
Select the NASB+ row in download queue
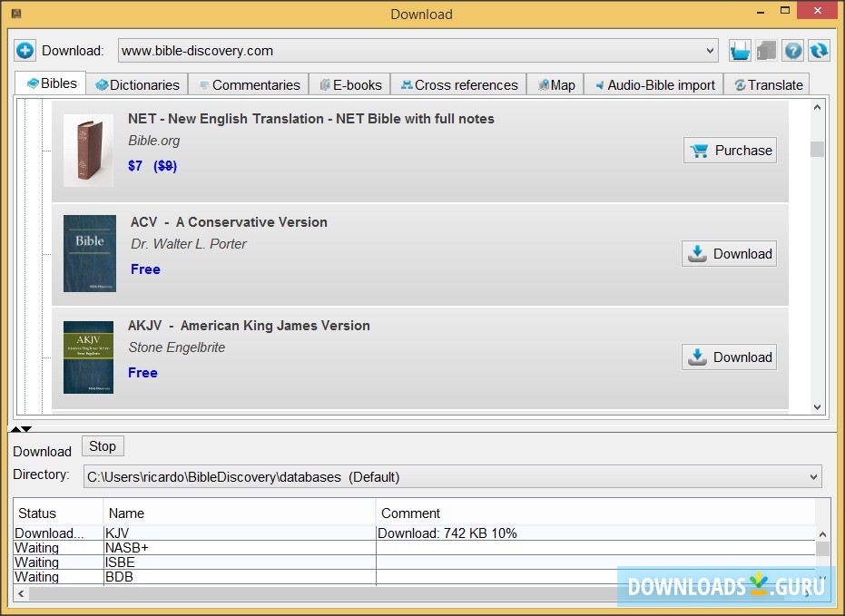[414, 548]
